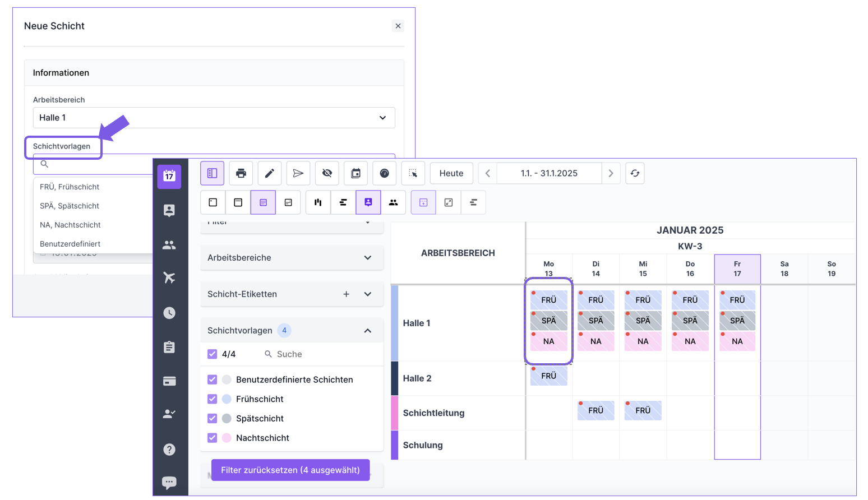The height and width of the screenshot is (500, 868).
Task: Open the clock time tracking sidebar icon
Action: click(x=169, y=313)
